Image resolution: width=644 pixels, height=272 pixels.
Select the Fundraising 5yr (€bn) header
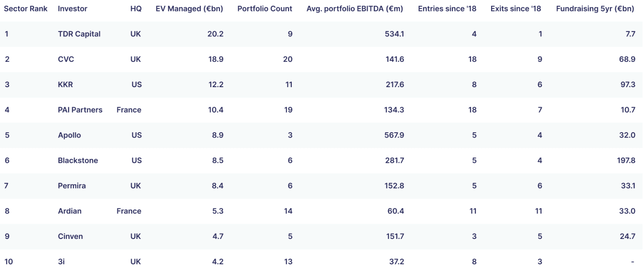[x=595, y=9]
